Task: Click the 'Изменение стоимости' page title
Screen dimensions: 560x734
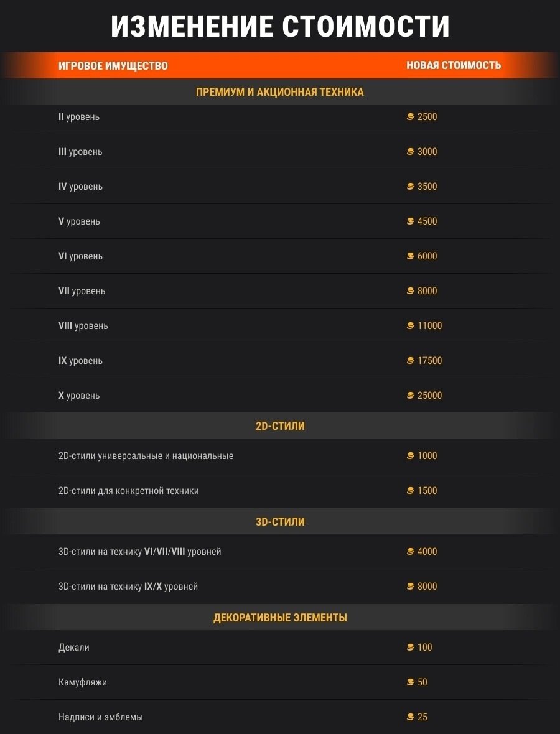Action: point(280,27)
